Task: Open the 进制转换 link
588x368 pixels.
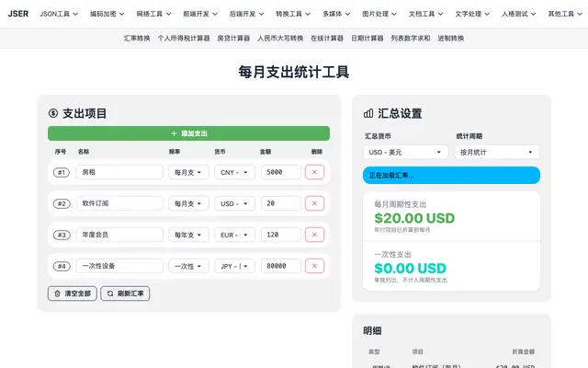Action: tap(451, 38)
